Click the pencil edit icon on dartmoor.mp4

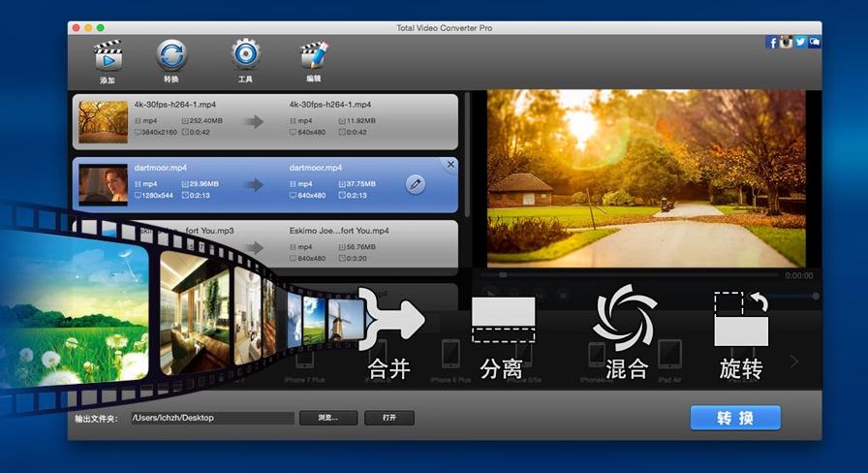coord(415,183)
